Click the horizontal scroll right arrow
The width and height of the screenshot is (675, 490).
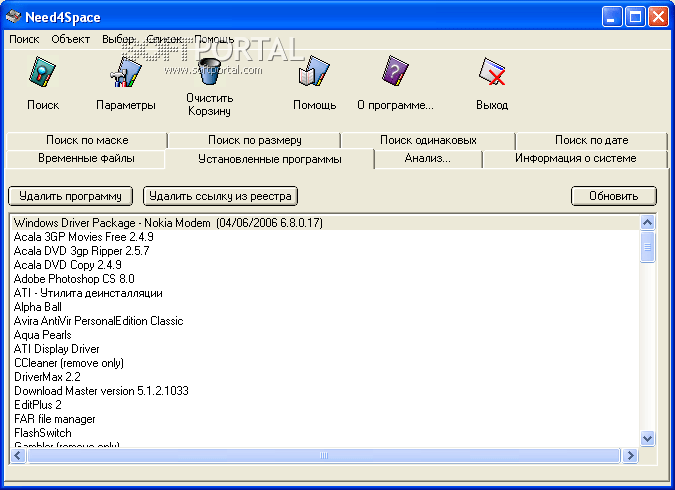click(630, 455)
